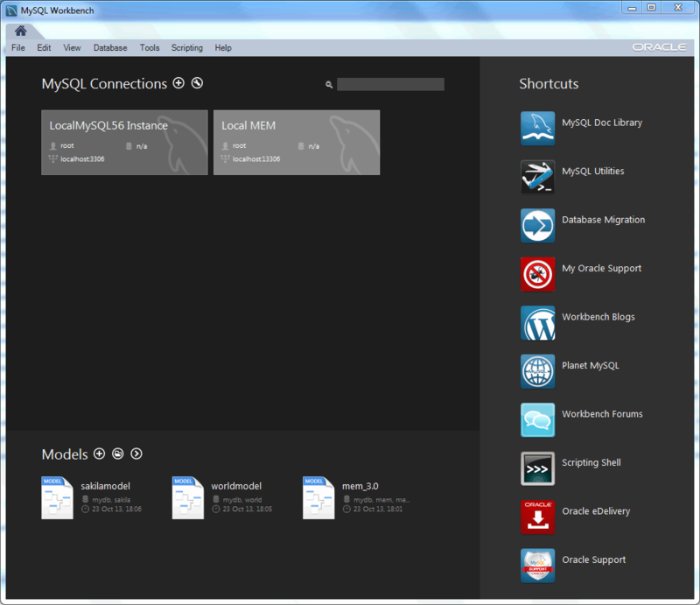Image resolution: width=700 pixels, height=605 pixels.
Task: Click the Scripting Shell prompt icon
Action: pyautogui.click(x=537, y=468)
